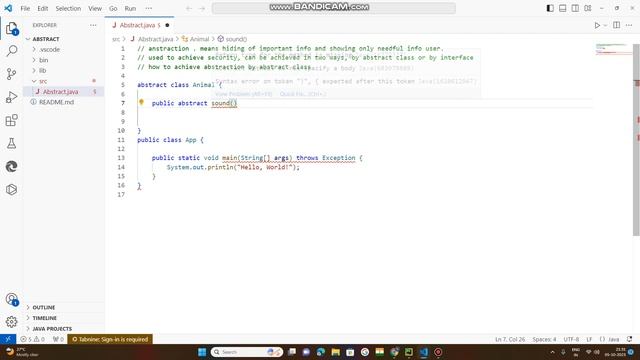Click the Ln 7, Col 26 cursor position
The width and height of the screenshot is (640, 360).
pos(510,339)
